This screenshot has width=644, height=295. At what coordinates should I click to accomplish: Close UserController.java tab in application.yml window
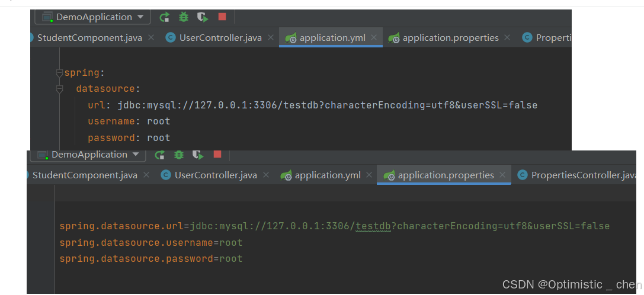pos(270,38)
